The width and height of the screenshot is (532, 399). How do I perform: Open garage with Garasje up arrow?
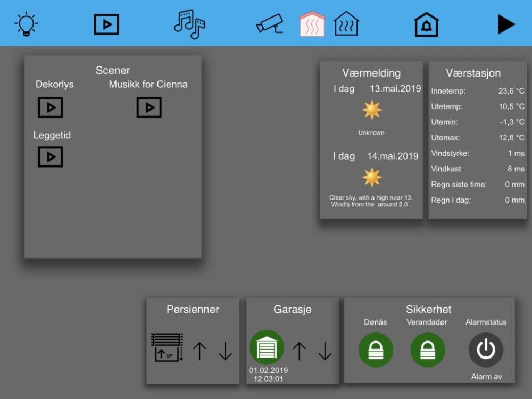[300, 351]
